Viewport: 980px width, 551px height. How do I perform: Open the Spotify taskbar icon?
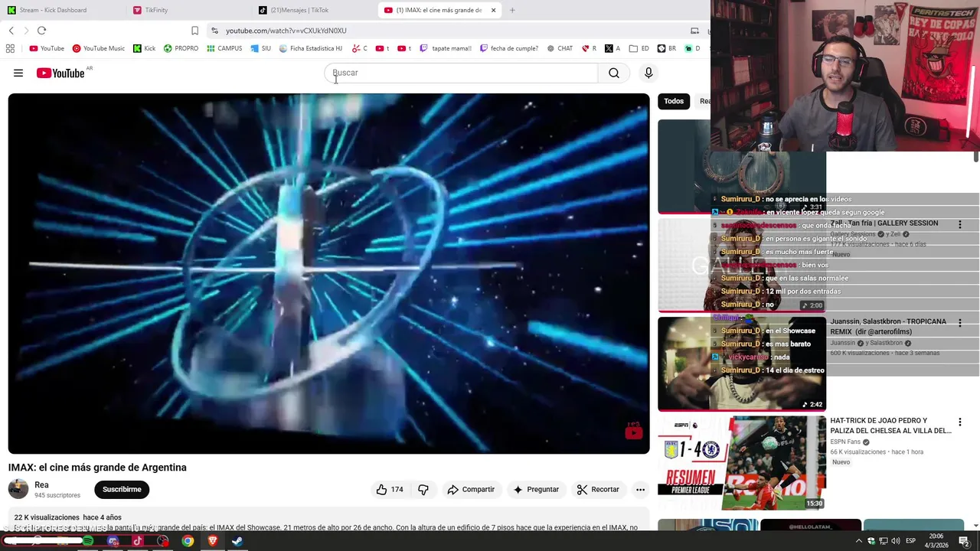[x=88, y=541]
